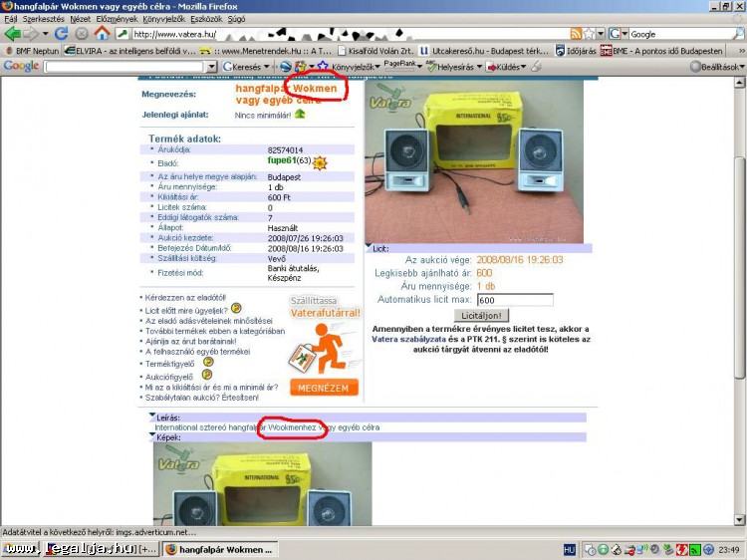Reload the page with the refresh icon
Viewport: 747px width, 560px height.
tap(61, 34)
